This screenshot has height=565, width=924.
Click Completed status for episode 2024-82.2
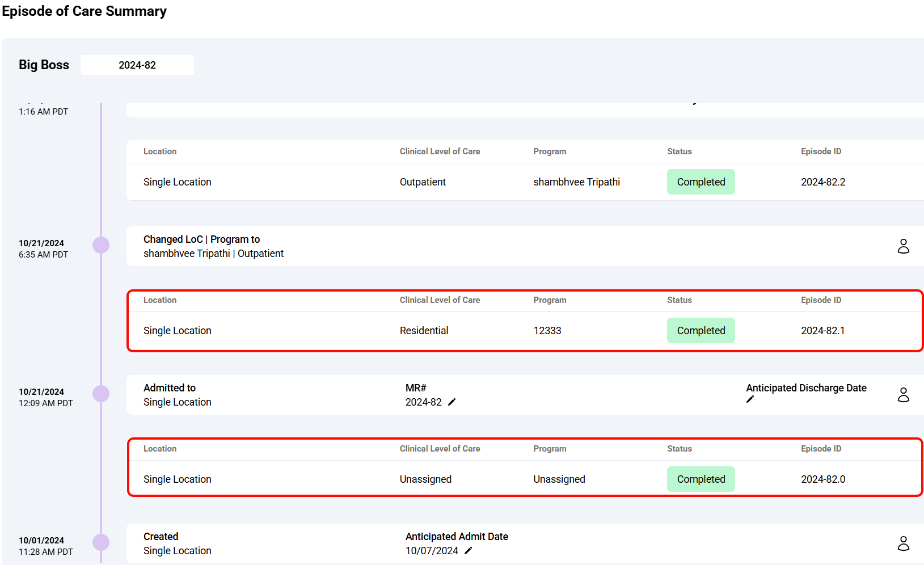701,182
